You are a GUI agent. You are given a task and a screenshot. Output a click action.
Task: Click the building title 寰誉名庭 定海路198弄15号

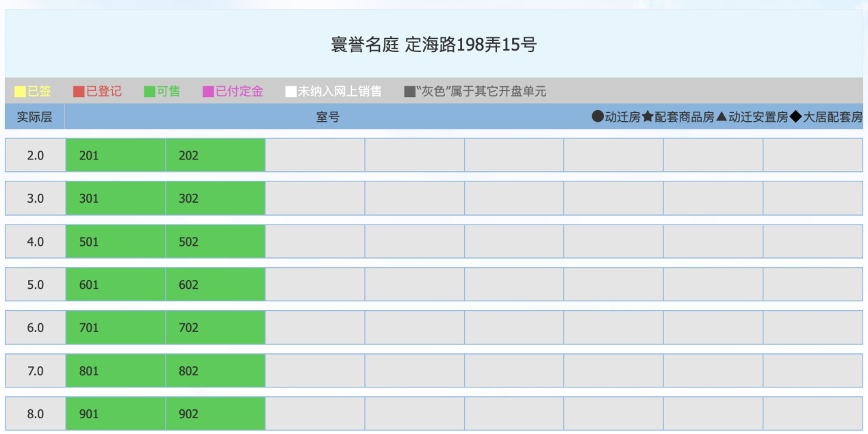pos(434,45)
